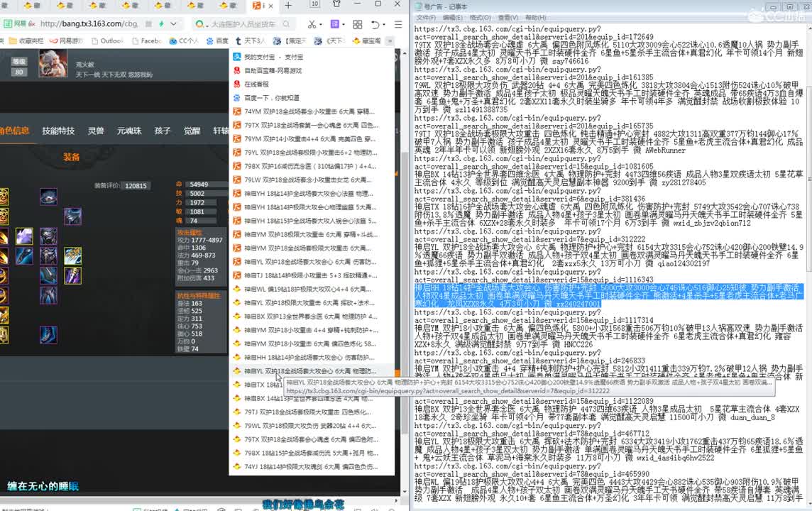The image size is (812, 511).
Task: Select 我的支付宝 bookmark entry
Action: (x=273, y=57)
